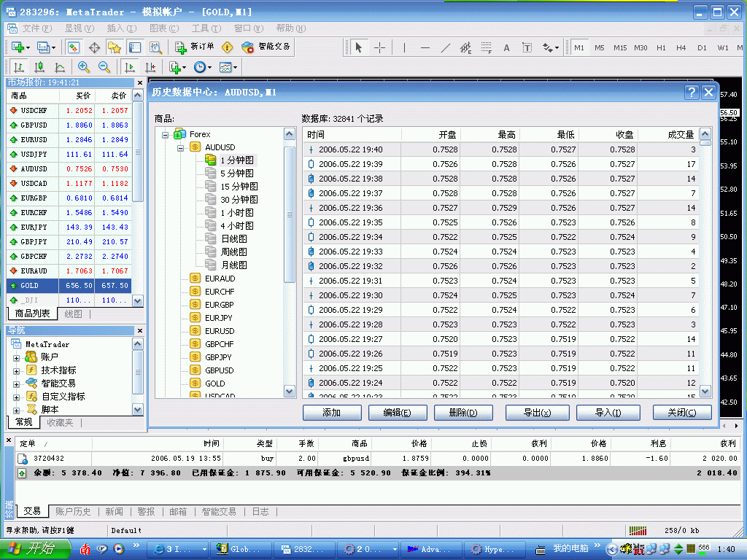This screenshot has height=560, width=747.
Task: Collapse the Forex tree node
Action: [x=165, y=135]
